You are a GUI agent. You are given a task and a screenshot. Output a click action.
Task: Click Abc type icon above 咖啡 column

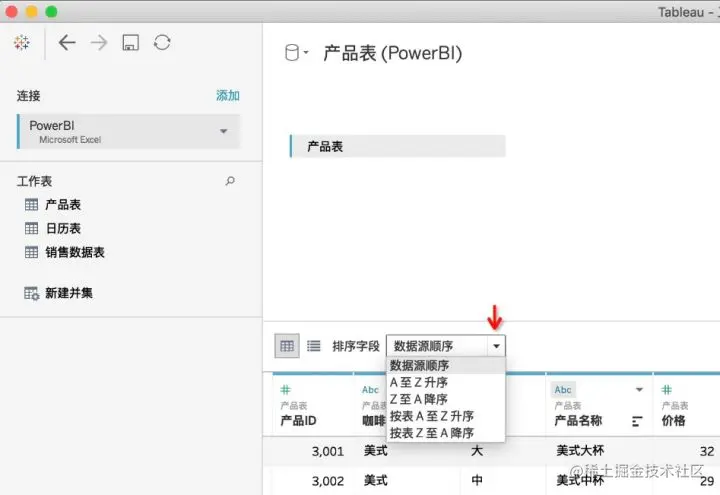coord(370,390)
